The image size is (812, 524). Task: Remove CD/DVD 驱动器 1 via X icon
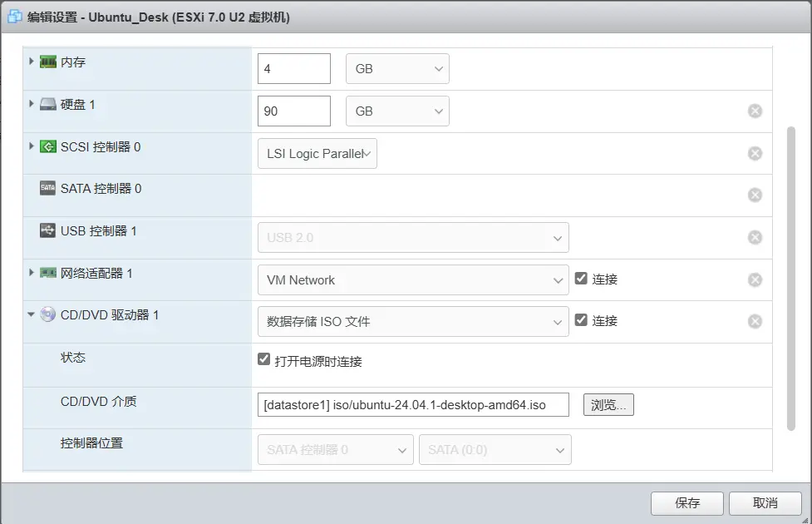pos(755,321)
